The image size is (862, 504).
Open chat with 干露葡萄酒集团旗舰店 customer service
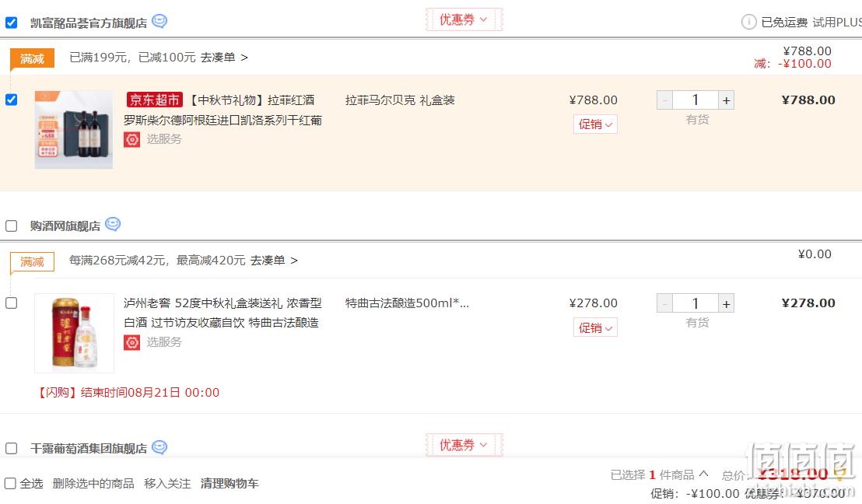tap(159, 447)
